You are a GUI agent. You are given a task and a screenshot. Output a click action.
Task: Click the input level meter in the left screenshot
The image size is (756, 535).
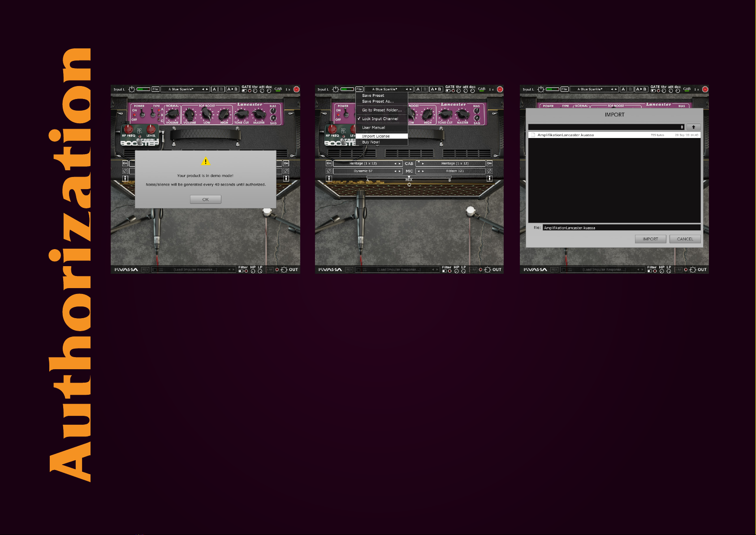click(x=143, y=89)
